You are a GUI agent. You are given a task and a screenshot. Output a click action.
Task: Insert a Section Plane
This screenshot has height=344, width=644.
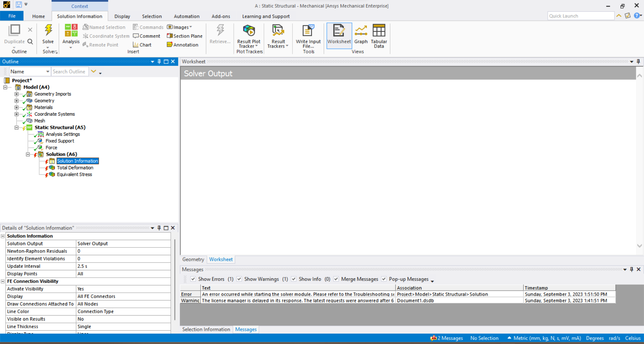coord(184,36)
